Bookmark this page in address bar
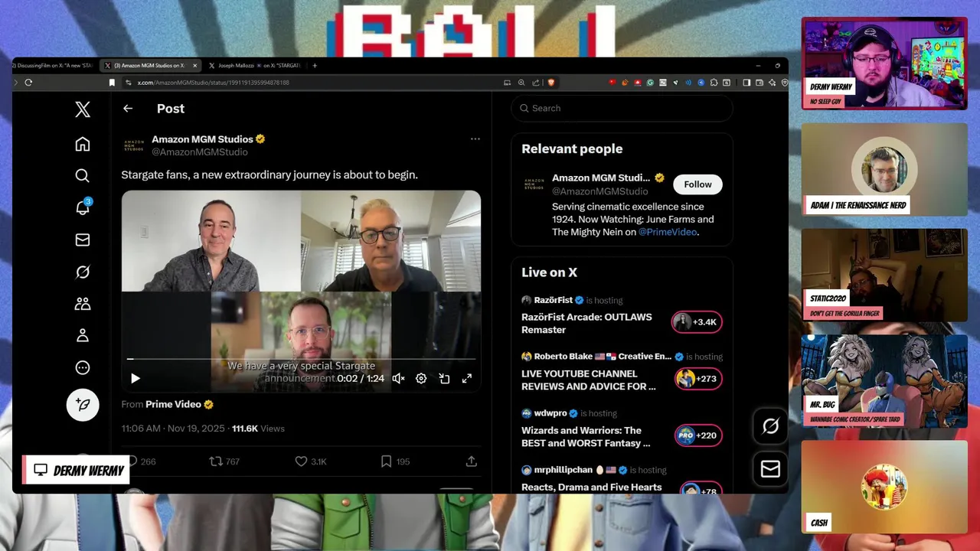Viewport: 980px width, 551px height. click(112, 83)
